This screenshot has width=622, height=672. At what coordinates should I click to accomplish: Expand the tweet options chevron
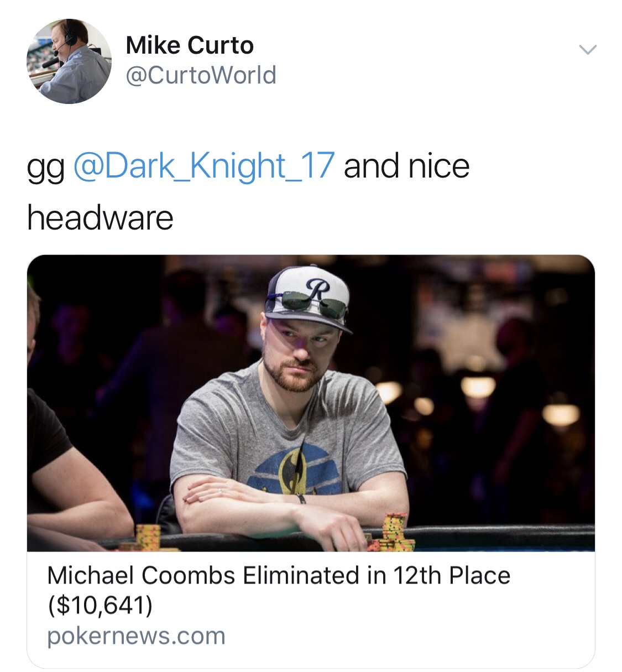(588, 49)
